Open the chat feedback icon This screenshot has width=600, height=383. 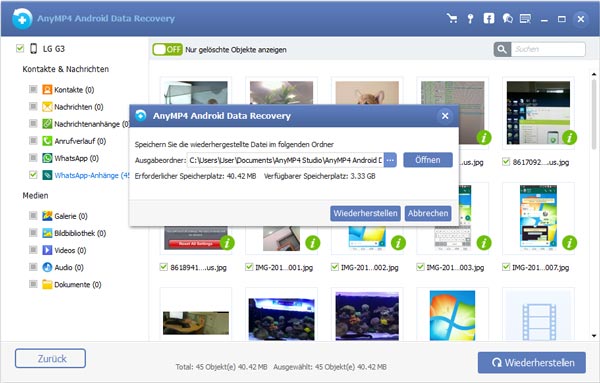[x=507, y=18]
